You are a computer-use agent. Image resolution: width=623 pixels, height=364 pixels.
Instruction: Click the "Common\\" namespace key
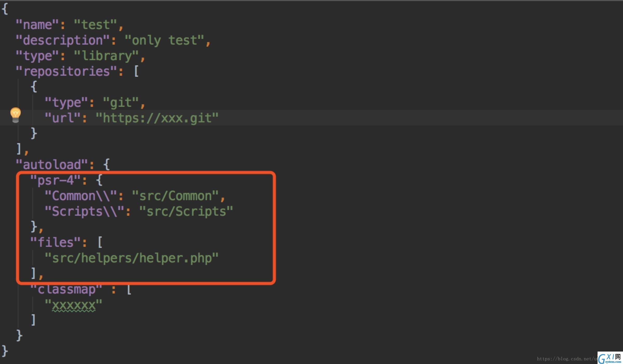coord(81,196)
